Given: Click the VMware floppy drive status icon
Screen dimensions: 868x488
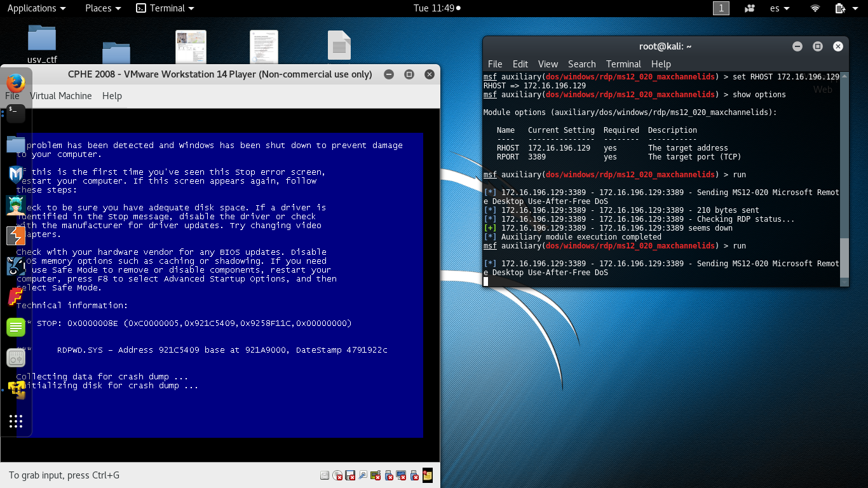Looking at the screenshot, I should [350, 475].
